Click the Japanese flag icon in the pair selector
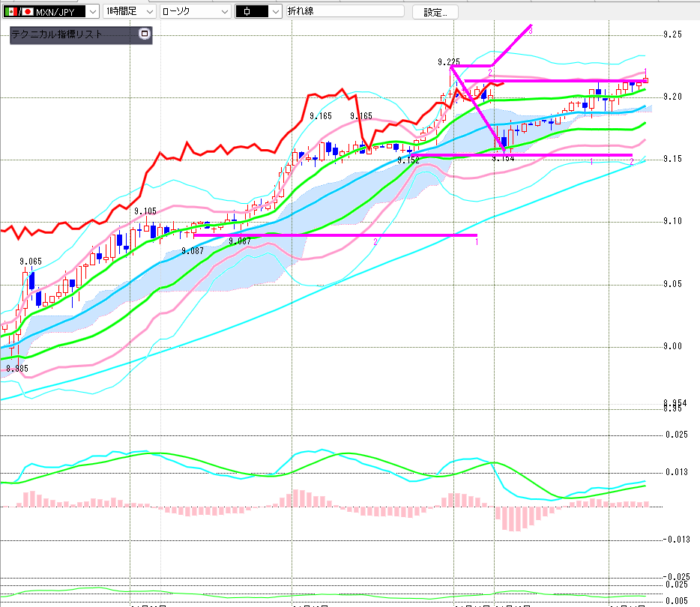 pyautogui.click(x=28, y=12)
